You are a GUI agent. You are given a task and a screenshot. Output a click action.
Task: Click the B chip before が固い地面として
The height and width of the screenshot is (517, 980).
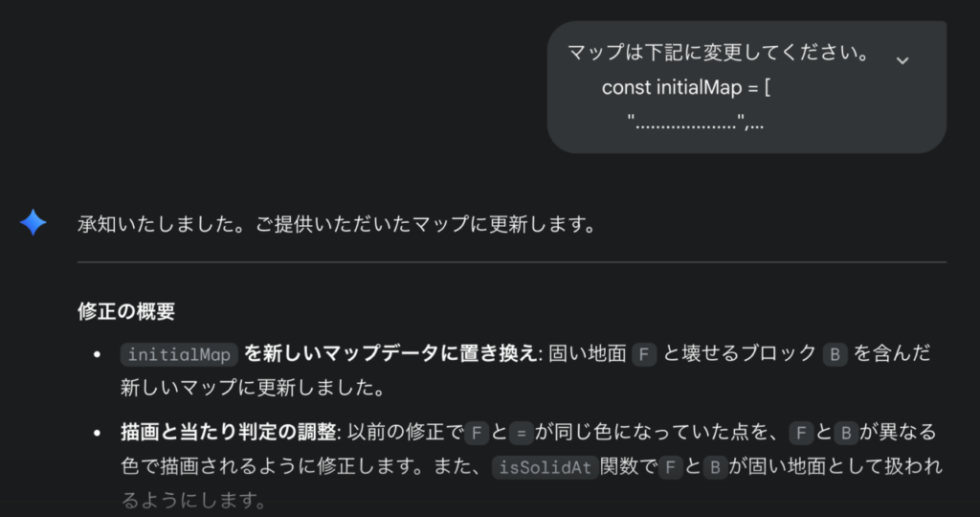coord(715,467)
